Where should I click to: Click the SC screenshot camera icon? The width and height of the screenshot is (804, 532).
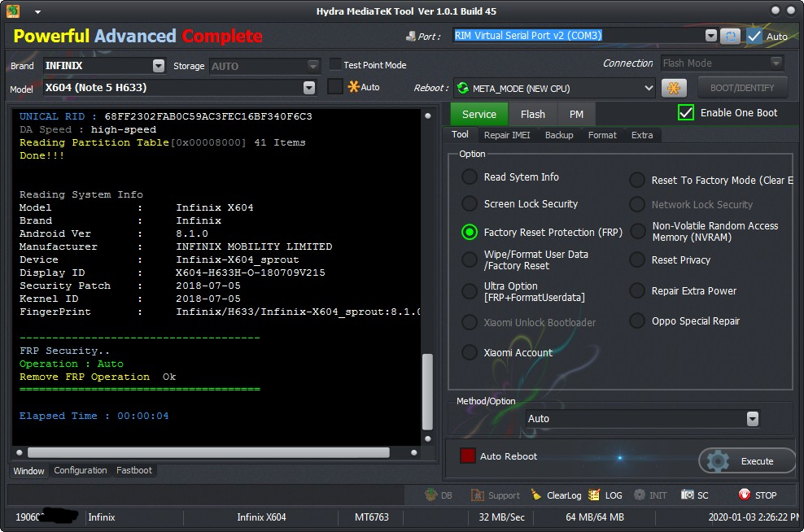click(687, 495)
